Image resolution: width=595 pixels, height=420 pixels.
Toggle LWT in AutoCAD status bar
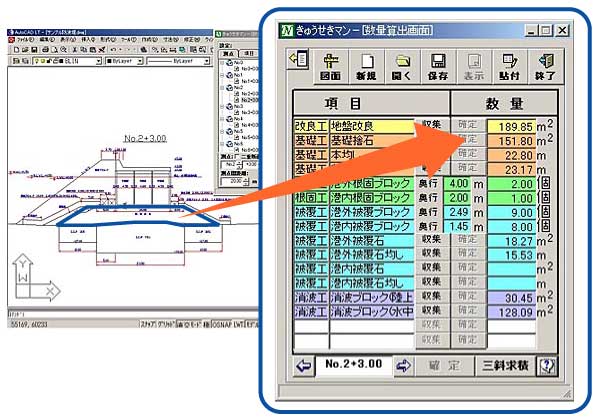point(238,325)
